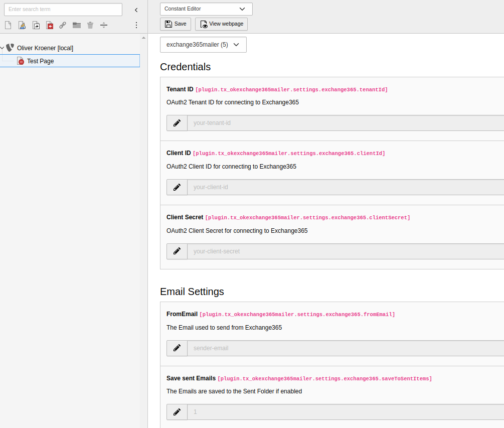This screenshot has height=428, width=504.
Task: Enable editing of Save sent Emails constant
Action: point(177,411)
